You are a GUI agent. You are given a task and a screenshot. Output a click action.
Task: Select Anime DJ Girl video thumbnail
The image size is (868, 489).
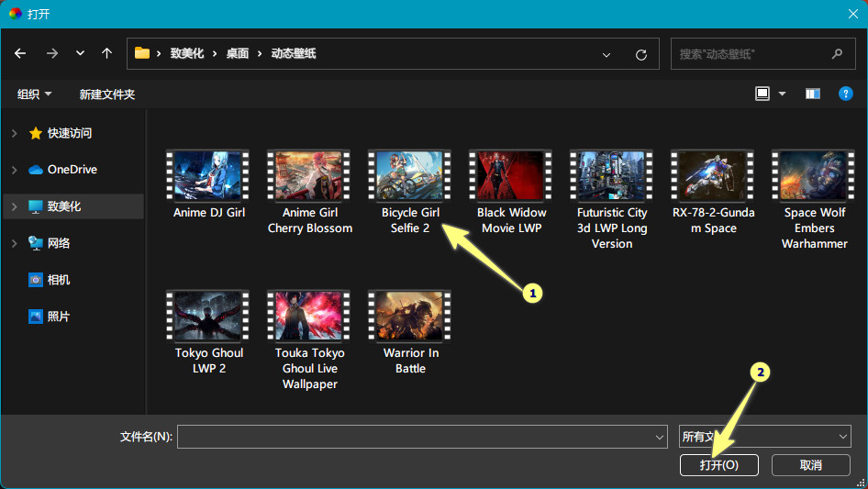pos(208,175)
